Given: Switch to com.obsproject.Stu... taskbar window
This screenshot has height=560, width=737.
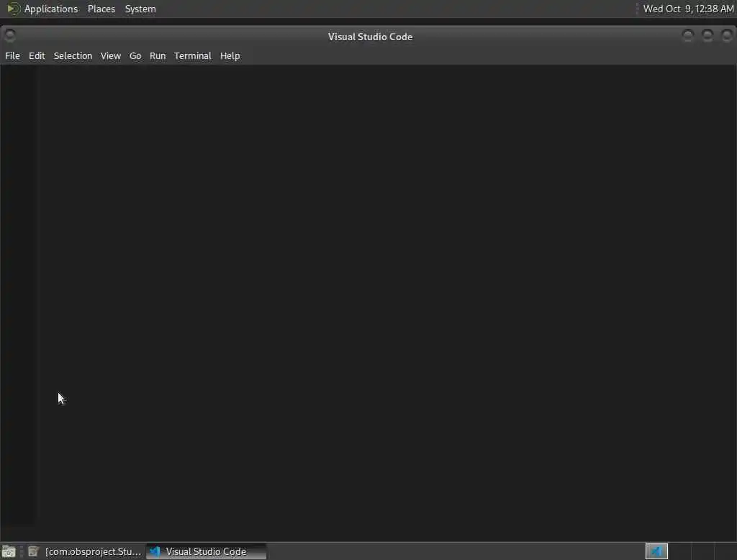Looking at the screenshot, I should 85,551.
